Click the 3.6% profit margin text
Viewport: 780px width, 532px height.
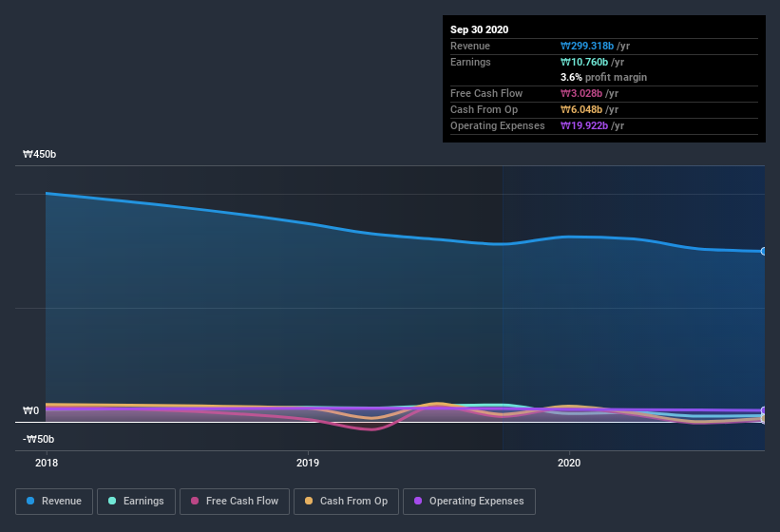[x=604, y=77]
